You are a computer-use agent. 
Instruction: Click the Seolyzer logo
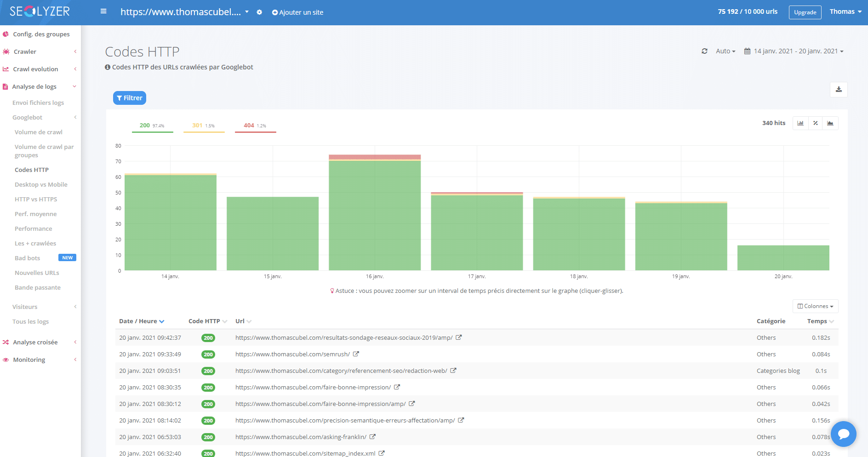[40, 11]
